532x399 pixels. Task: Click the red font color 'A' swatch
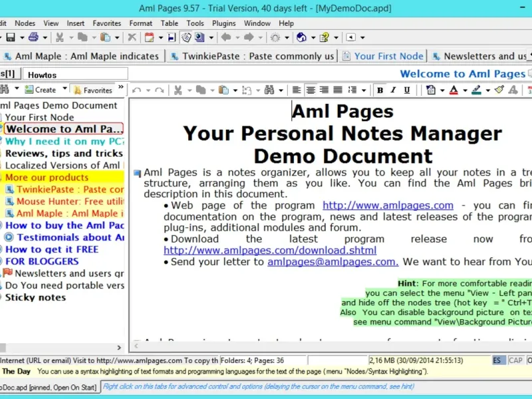coord(454,90)
